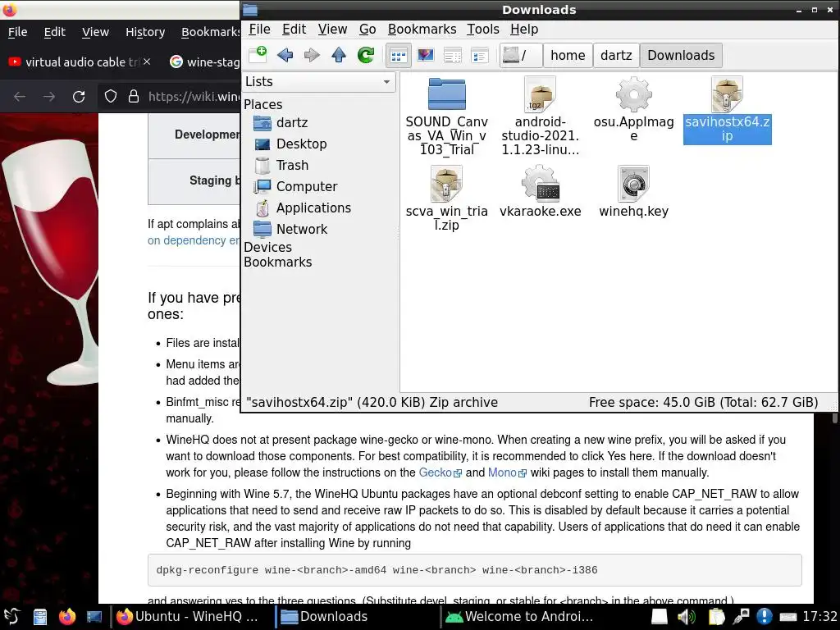This screenshot has height=630, width=840.
Task: Open Go menu in file manager
Action: pos(367,30)
